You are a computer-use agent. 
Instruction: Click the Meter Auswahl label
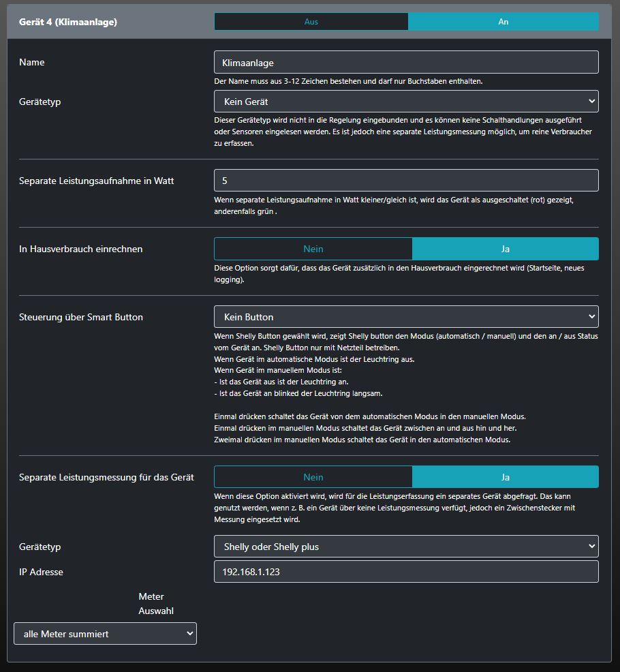coord(156,603)
